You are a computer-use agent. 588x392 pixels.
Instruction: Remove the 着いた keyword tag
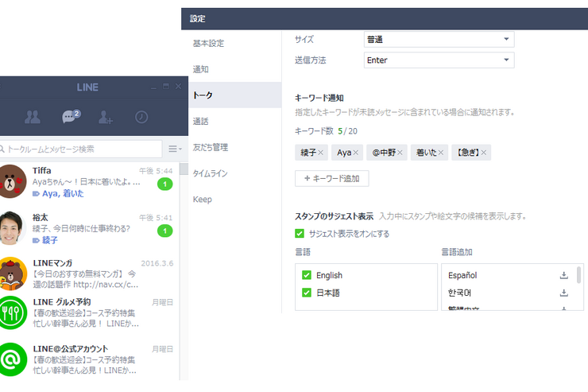441,153
